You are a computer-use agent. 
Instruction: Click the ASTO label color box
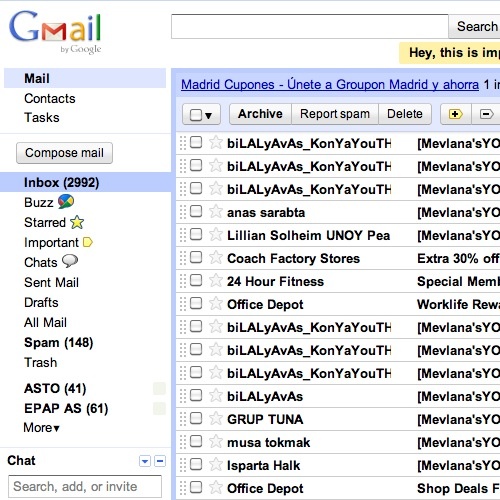tap(159, 389)
